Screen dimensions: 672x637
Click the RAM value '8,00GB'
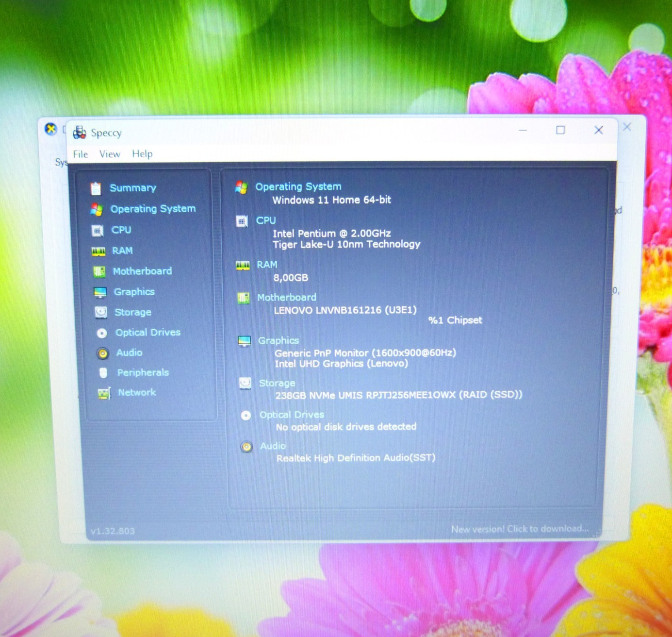(291, 278)
